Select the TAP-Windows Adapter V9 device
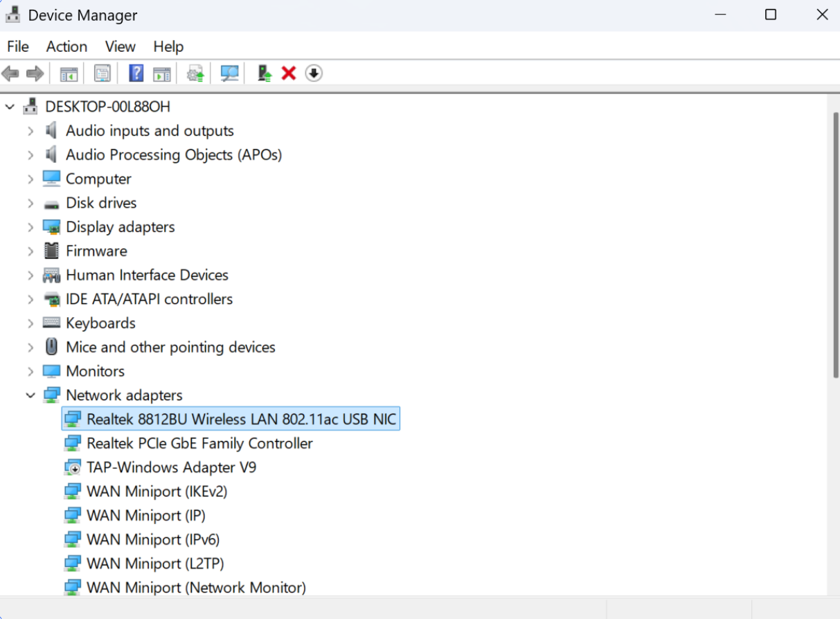Viewport: 840px width, 619px height. pos(171,467)
